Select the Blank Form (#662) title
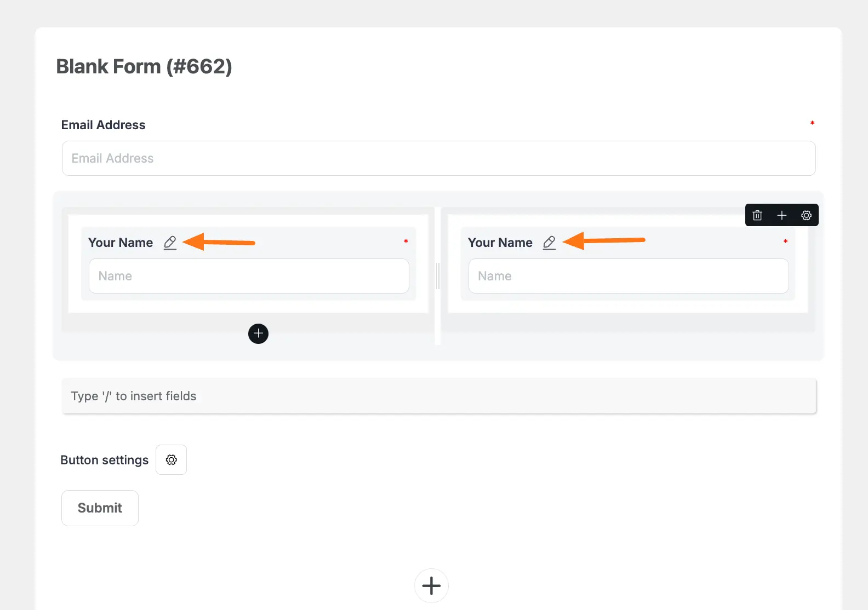Image resolution: width=868 pixels, height=610 pixels. (x=144, y=67)
